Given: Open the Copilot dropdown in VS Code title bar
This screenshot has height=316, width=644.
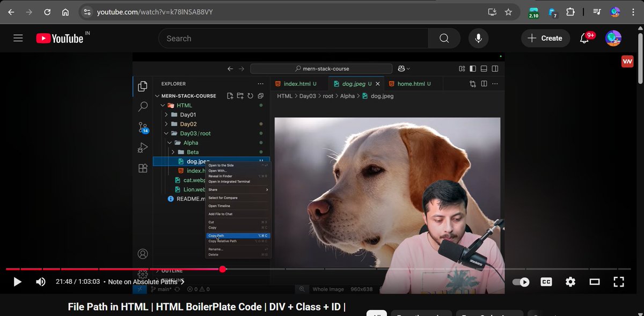Looking at the screenshot, I should tap(404, 69).
